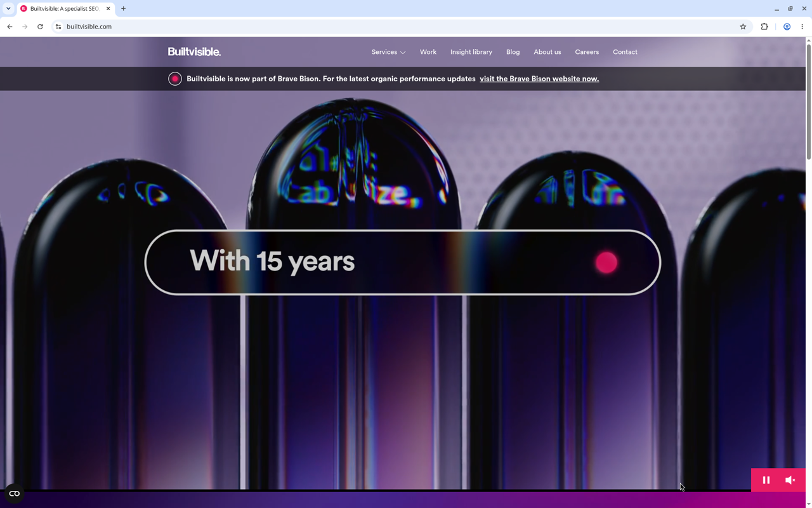
Task: Click the pink dot in the hero pill
Action: (606, 262)
